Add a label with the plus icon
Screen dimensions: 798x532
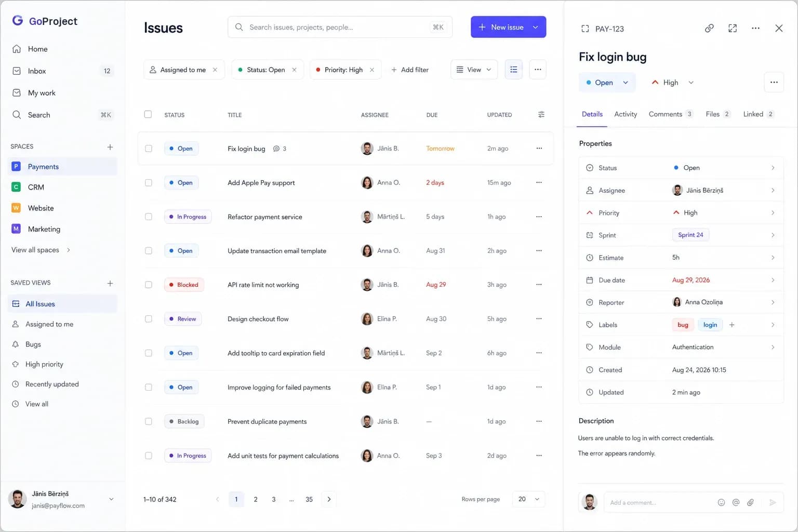(x=731, y=325)
